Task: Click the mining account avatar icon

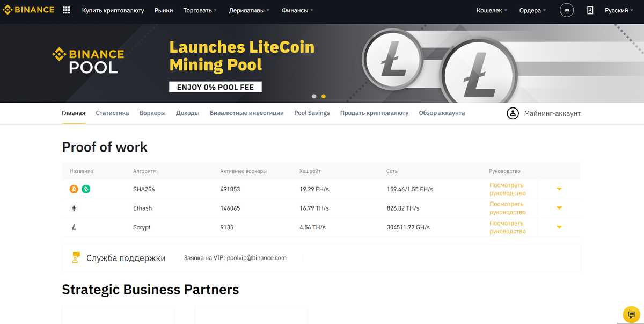Action: [x=513, y=113]
